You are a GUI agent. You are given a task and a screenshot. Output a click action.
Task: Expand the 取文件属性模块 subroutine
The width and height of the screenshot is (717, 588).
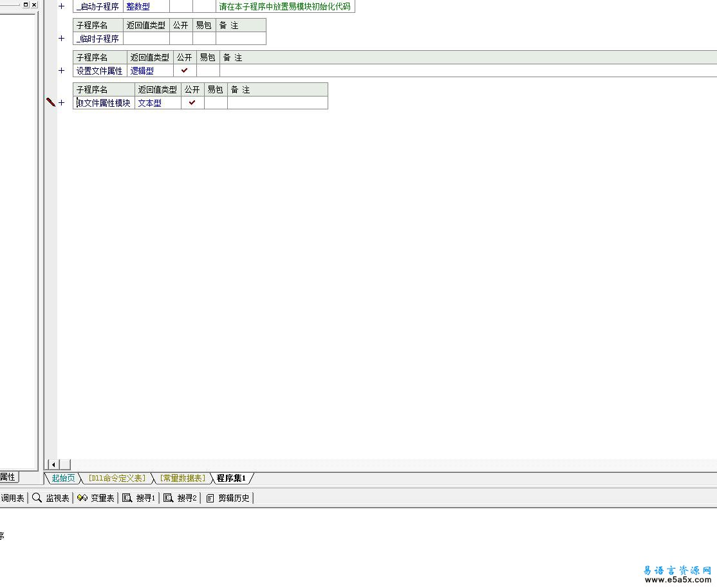[x=62, y=102]
